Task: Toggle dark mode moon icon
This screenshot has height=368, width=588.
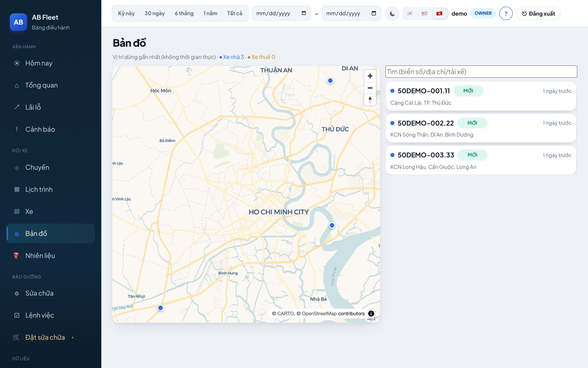Action: [392, 14]
